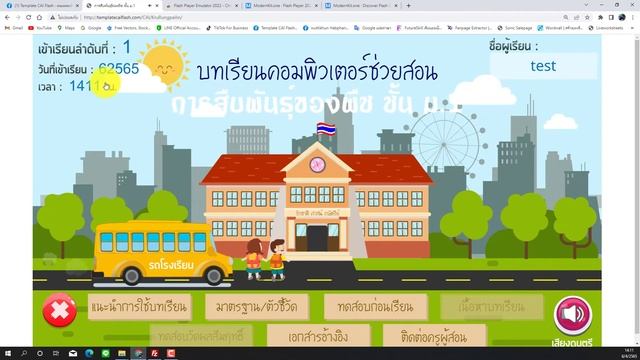Open Task View in taskbar
Screen dimensions: 640x360
coord(56,353)
